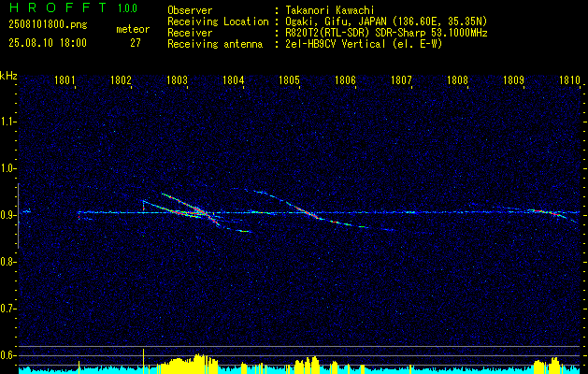Click the 0.9 frequency axis label
Image resolution: width=588 pixels, height=374 pixels.
(7, 215)
